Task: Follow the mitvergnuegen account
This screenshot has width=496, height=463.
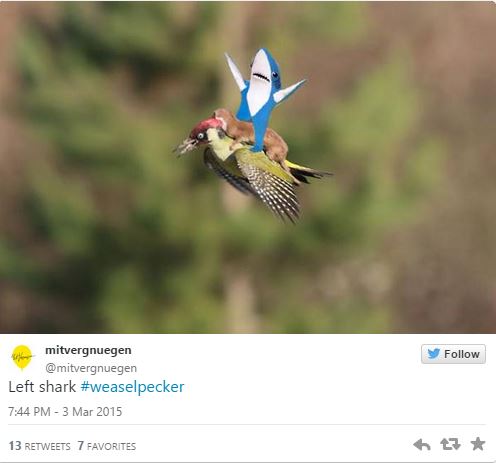Action: tap(453, 354)
